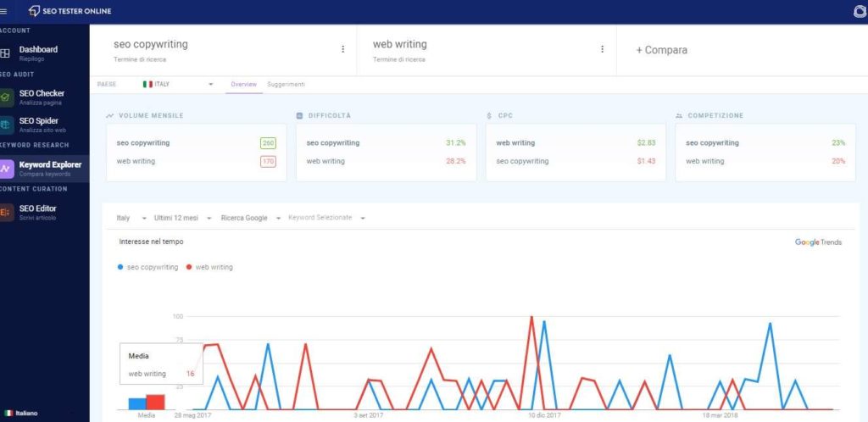The width and height of the screenshot is (868, 422).
Task: Switch to the Overview tab
Action: 243,85
